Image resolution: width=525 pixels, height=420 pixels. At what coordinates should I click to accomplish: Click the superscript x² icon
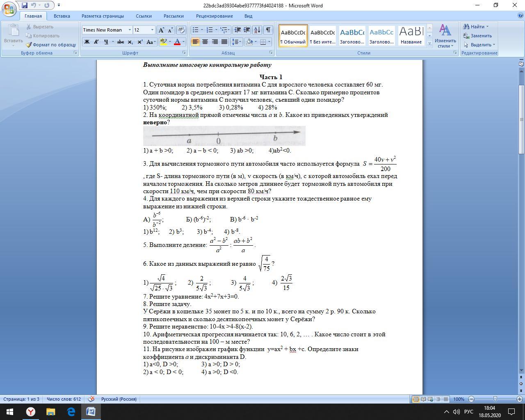coord(140,42)
